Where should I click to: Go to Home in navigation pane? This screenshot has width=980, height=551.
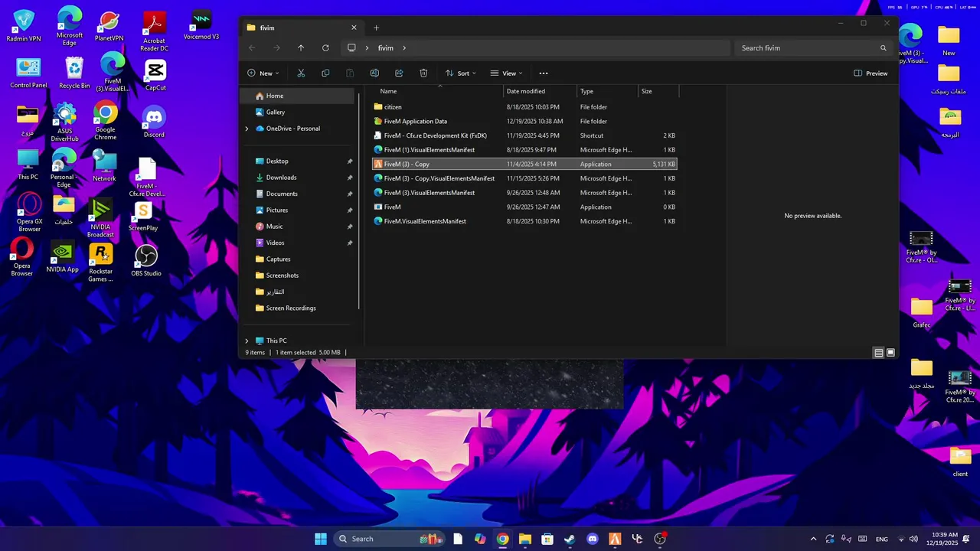click(299, 96)
